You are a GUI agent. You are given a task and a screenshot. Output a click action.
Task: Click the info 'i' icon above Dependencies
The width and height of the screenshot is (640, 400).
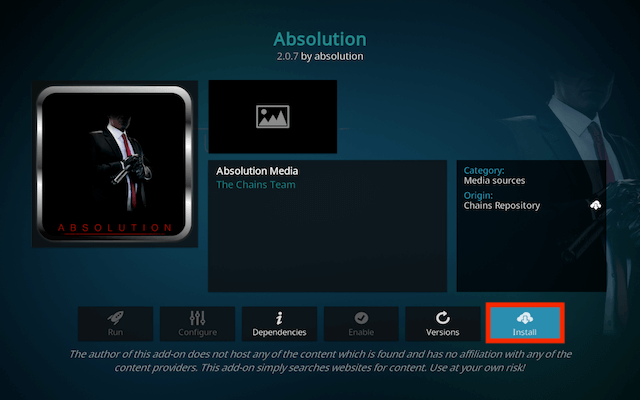[279, 318]
